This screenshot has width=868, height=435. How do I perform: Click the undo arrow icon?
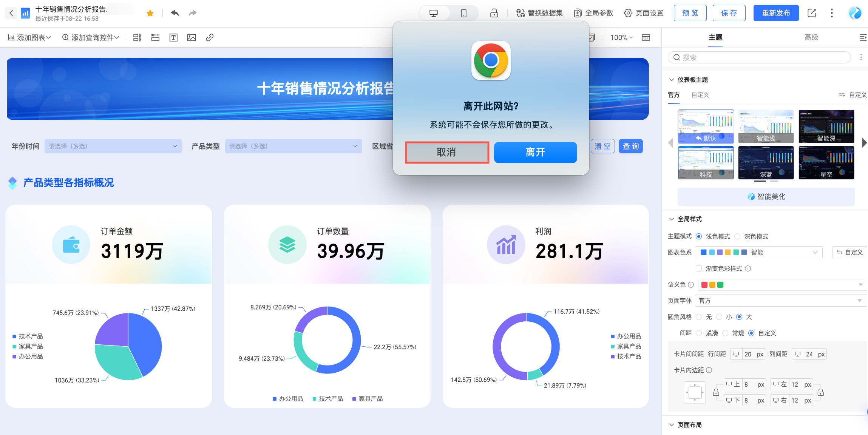(x=175, y=13)
